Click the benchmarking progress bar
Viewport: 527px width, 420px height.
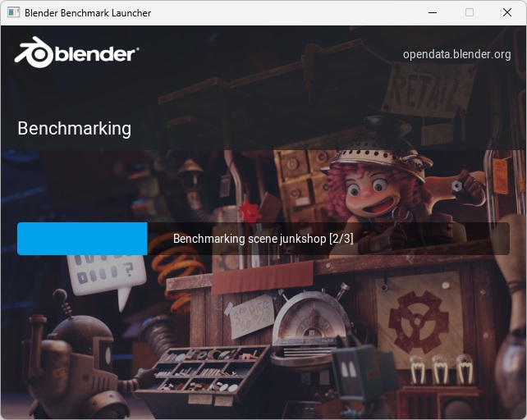click(x=263, y=239)
